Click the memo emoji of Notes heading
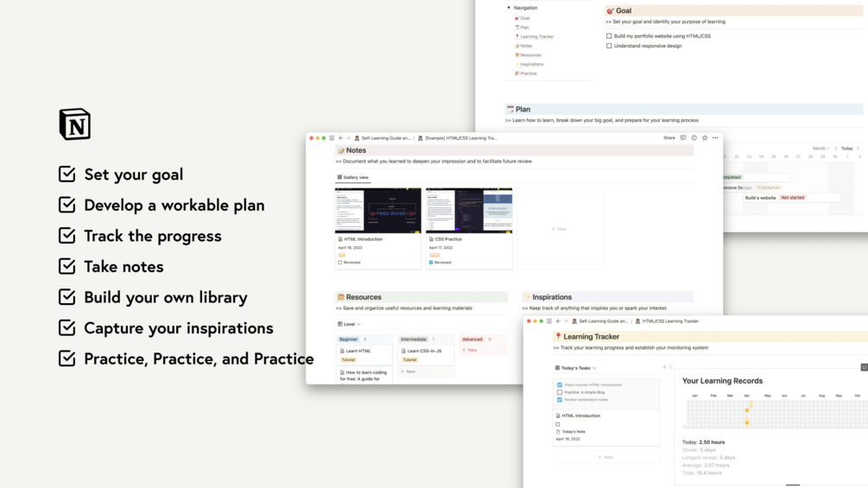Image resolution: width=868 pixels, height=488 pixels. pyautogui.click(x=341, y=150)
